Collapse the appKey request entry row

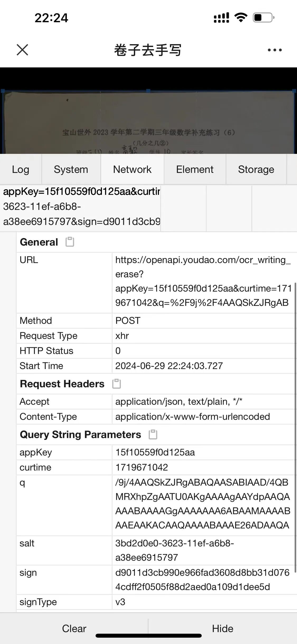81,206
